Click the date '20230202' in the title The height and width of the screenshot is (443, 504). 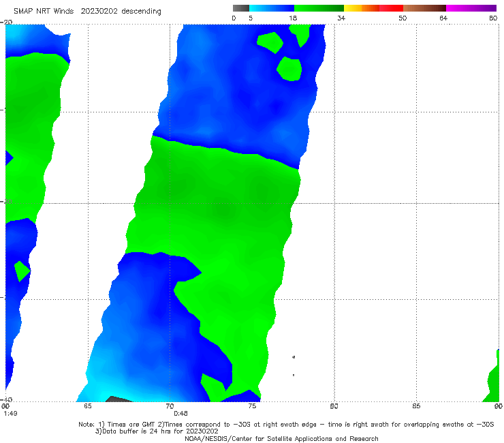99,11
